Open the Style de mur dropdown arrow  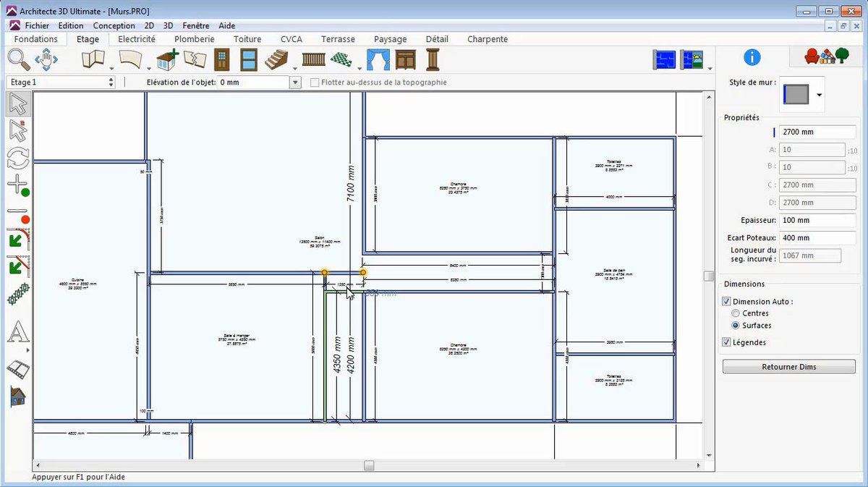[x=819, y=95]
